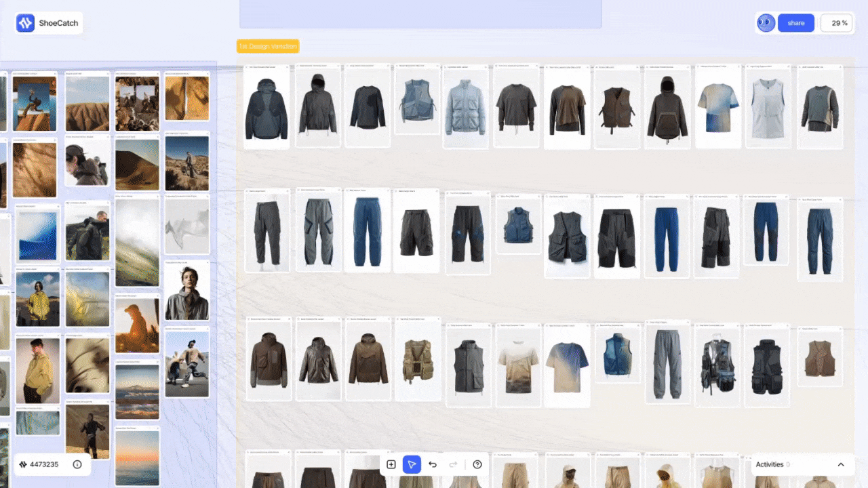Open the orange silhouette with cap photo
Screen dimensions: 868x488
tap(137, 323)
